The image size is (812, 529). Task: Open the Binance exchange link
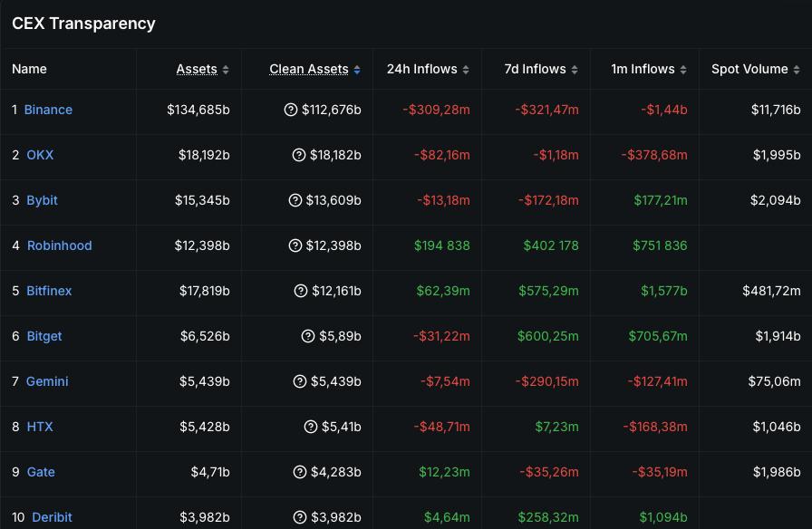(x=48, y=110)
